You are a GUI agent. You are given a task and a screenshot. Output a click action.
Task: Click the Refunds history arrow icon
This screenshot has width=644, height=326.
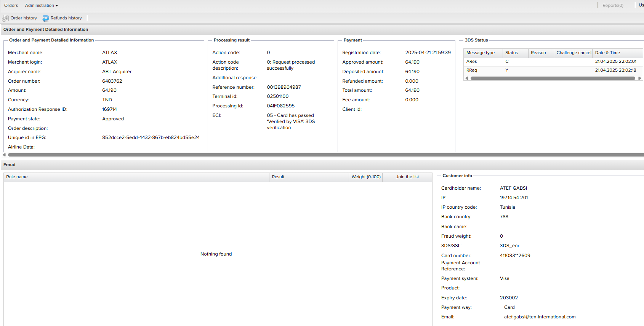46,18
